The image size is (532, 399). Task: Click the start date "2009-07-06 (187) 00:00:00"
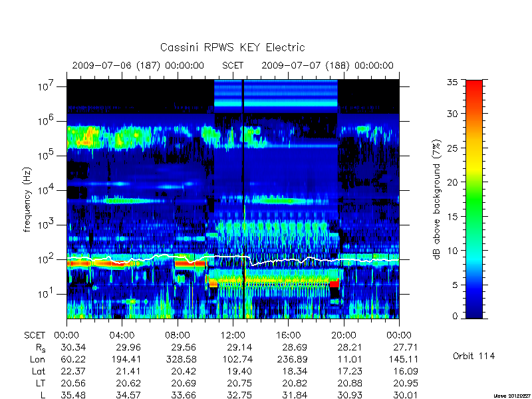138,65
